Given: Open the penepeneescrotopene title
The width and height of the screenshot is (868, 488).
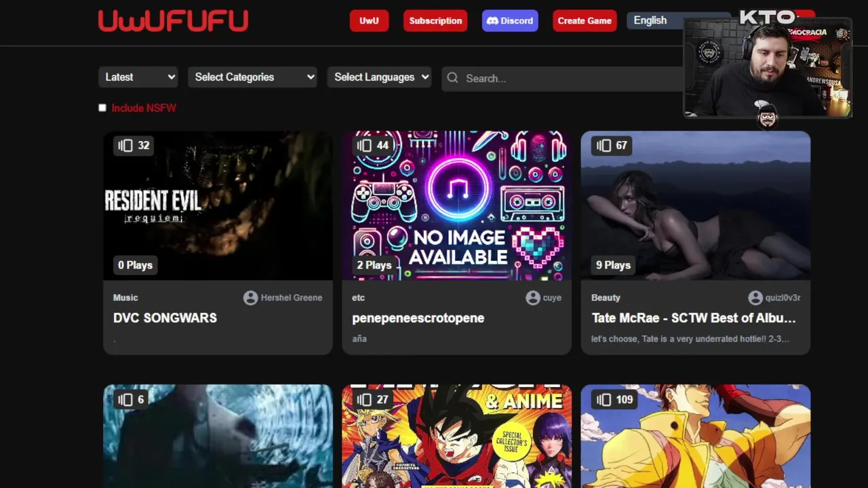Looking at the screenshot, I should pos(418,318).
